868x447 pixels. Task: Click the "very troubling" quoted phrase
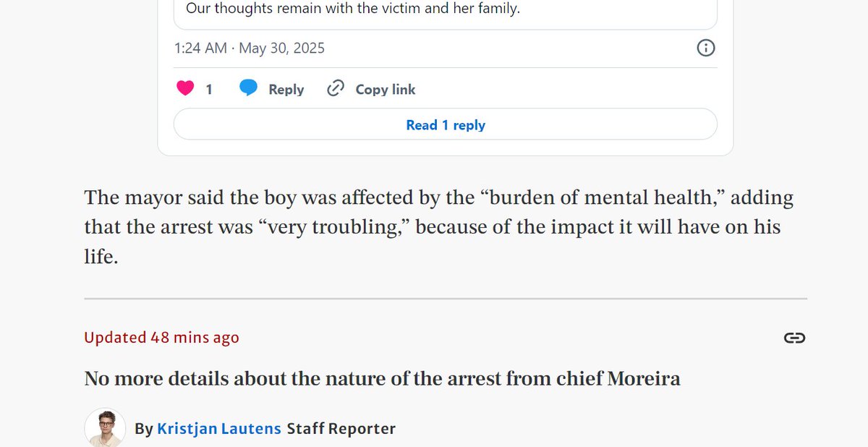pyautogui.click(x=333, y=227)
